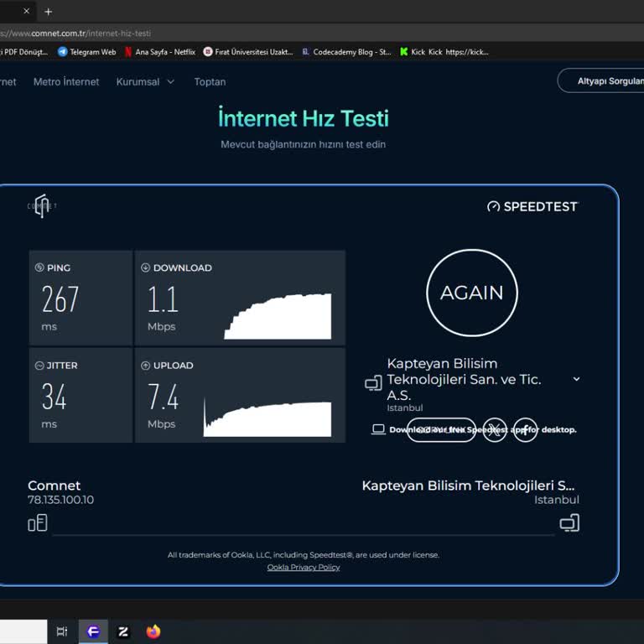The height and width of the screenshot is (644, 644).
Task: Click the DOWNLOAD arrow icon
Action: [x=145, y=267]
